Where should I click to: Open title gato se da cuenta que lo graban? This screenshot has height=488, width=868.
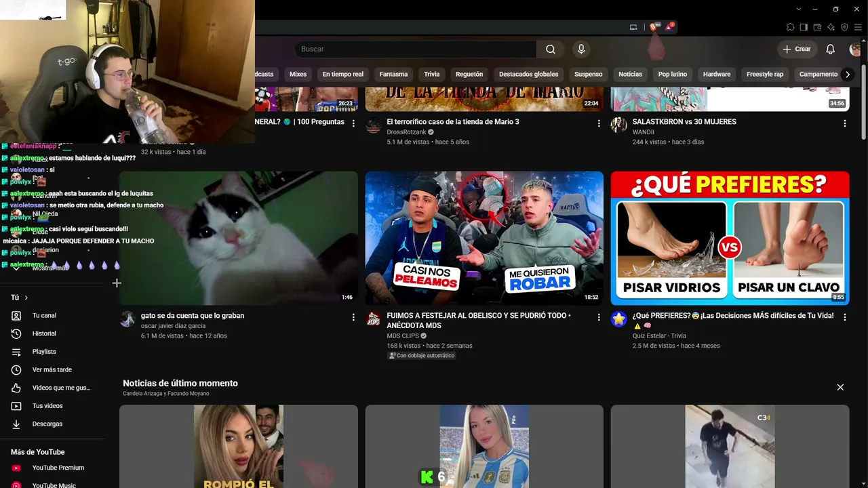(x=193, y=316)
